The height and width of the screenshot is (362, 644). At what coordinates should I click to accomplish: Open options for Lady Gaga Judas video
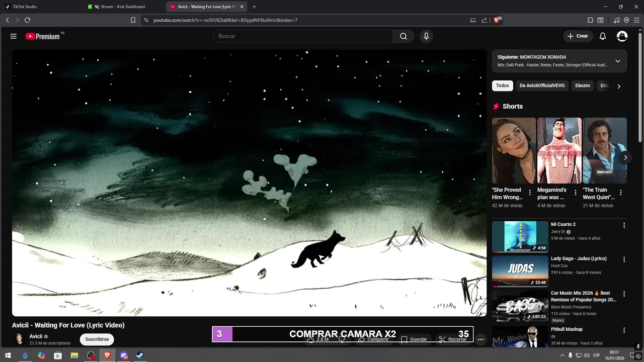tap(624, 259)
